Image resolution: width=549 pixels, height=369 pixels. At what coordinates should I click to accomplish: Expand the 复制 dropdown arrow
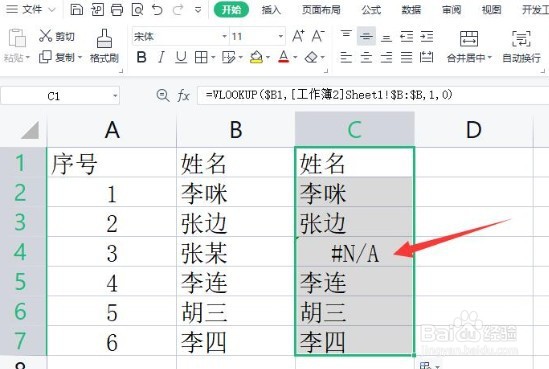pyautogui.click(x=80, y=57)
